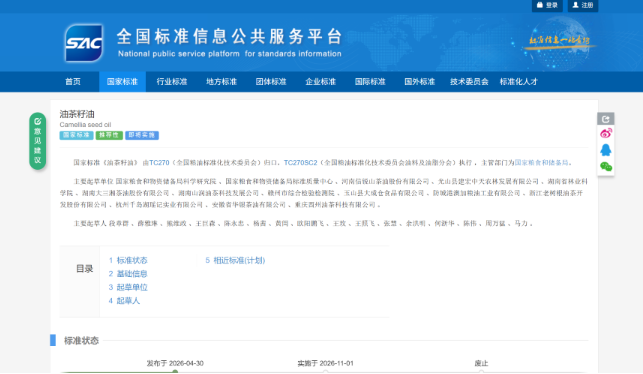Open the TC270 committee link
Screen dimensions: 643x374
pyautogui.click(x=159, y=163)
